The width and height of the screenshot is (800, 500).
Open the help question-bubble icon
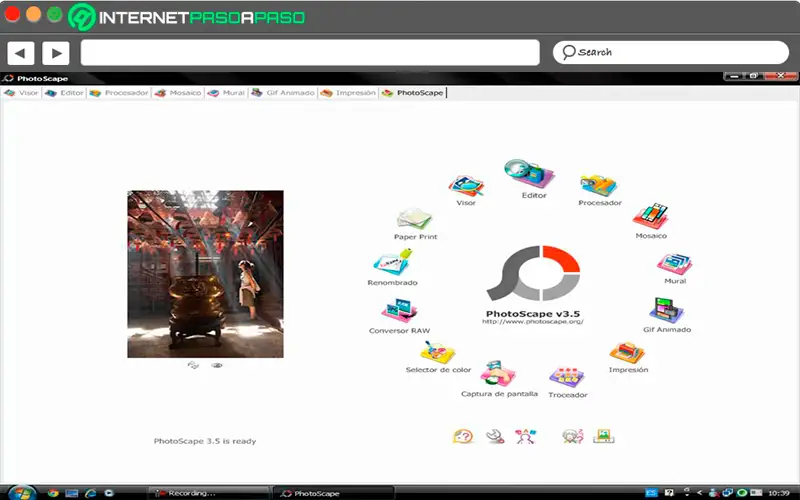click(463, 436)
